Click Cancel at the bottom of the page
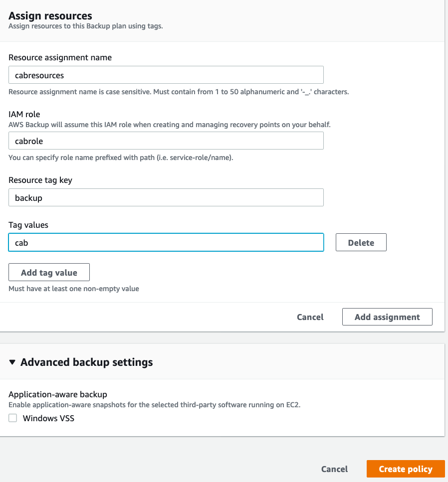448x482 pixels. 334,469
